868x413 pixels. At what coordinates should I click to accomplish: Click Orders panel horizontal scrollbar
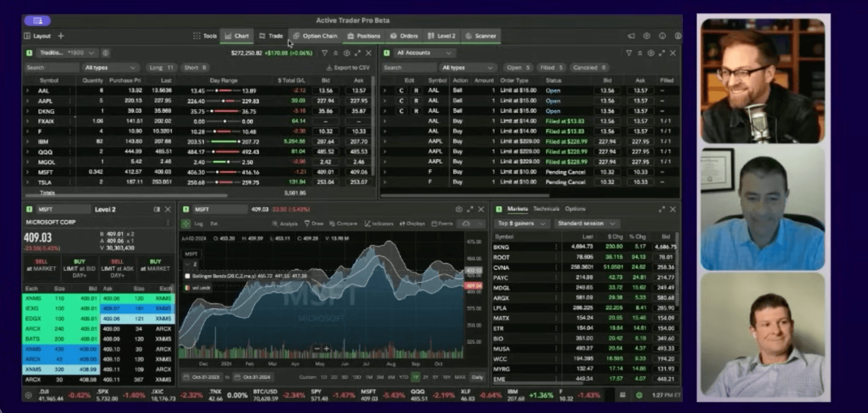[465, 195]
